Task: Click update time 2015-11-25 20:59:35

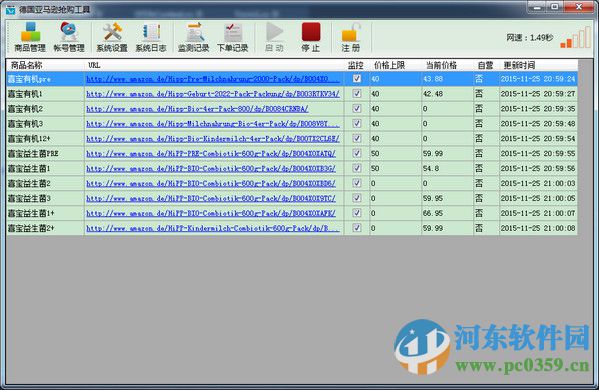Action: coord(538,109)
